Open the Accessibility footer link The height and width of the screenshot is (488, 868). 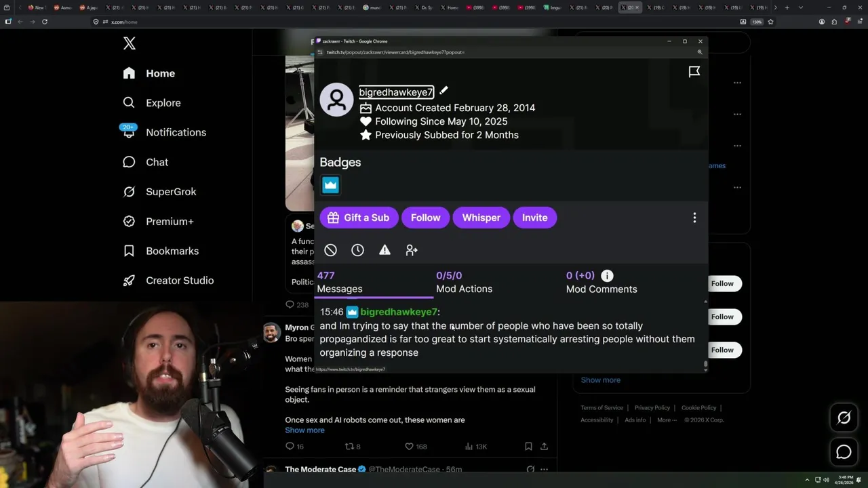(597, 420)
